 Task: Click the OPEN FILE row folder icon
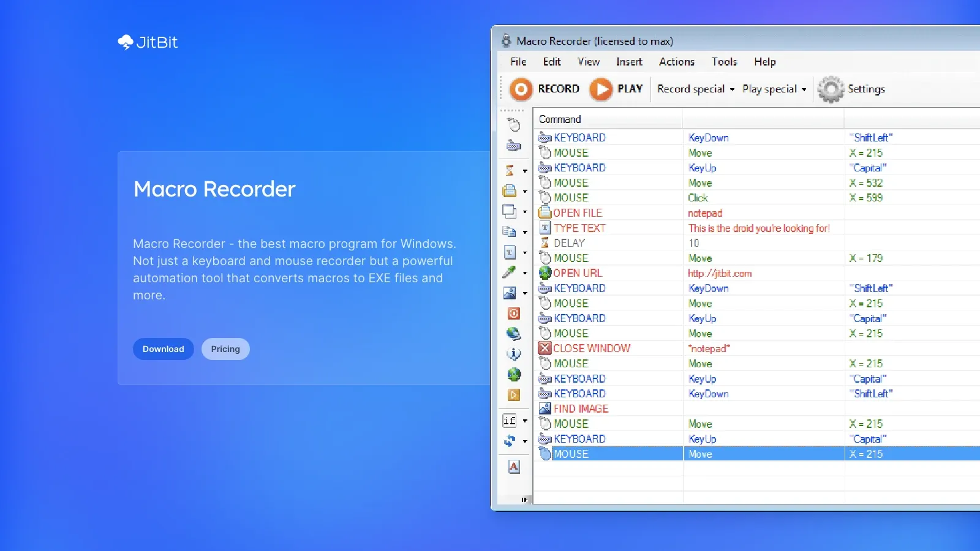[x=545, y=212]
